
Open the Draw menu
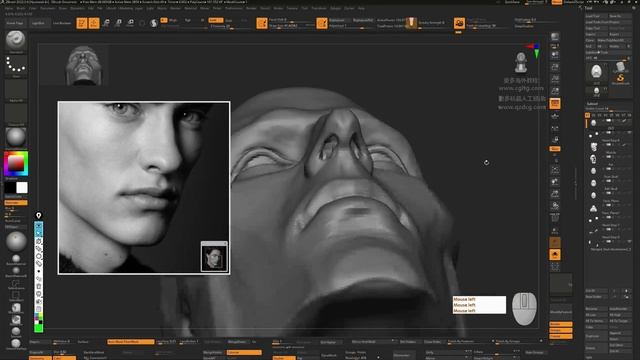coord(63,8)
